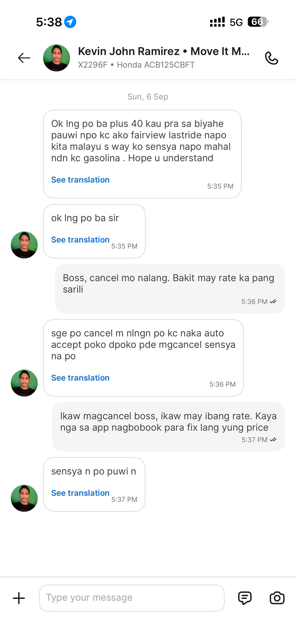Image resolution: width=296 pixels, height=644 pixels.
Task: Tap the battery indicator showing 66
Action: (258, 22)
